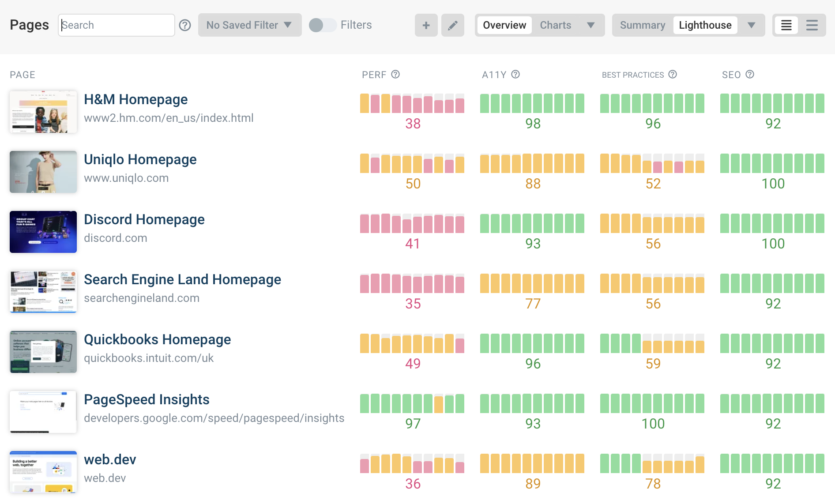Click web.dev performance score 36
Image resolution: width=835 pixels, height=504 pixels.
413,484
